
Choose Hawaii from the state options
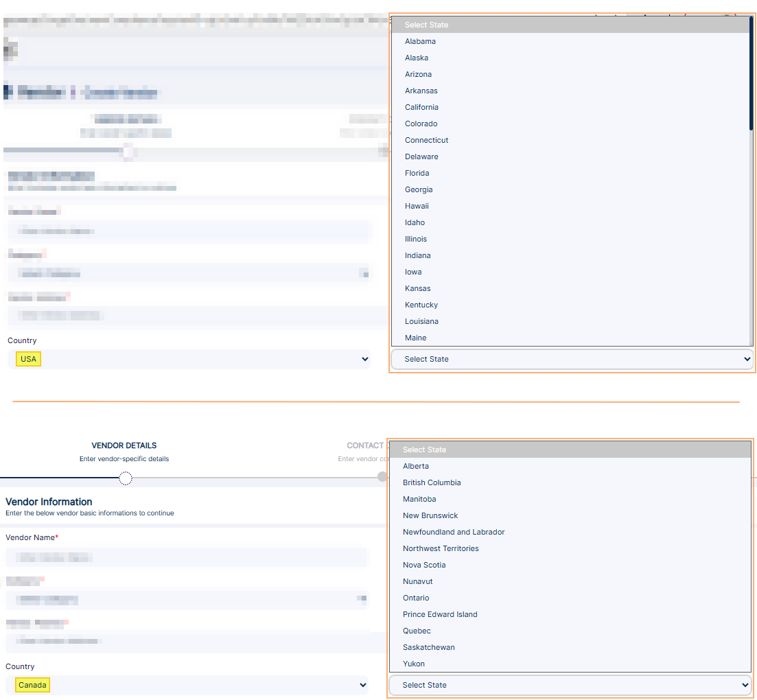coord(417,206)
